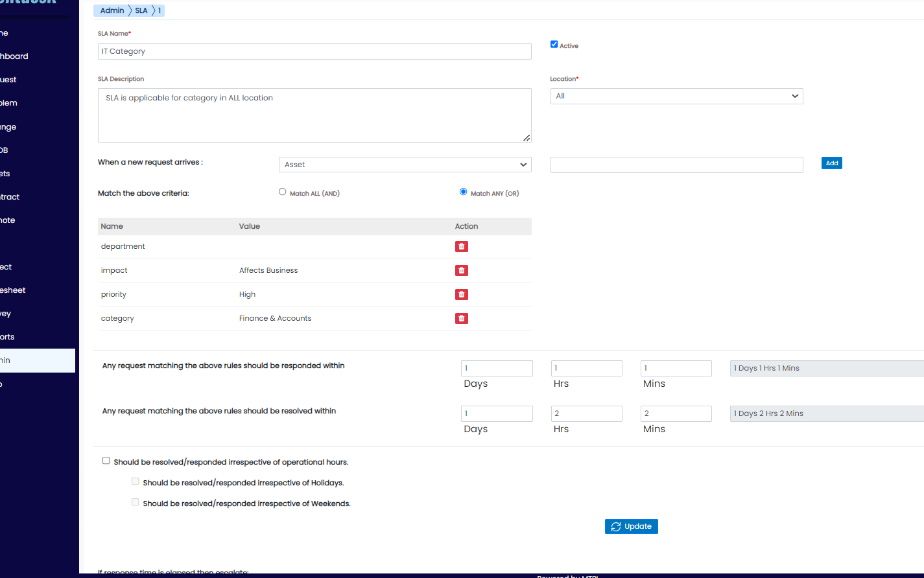Viewport: 924px width, 578px height.
Task: Enable irrespective of operational hours checkbox
Action: 106,461
